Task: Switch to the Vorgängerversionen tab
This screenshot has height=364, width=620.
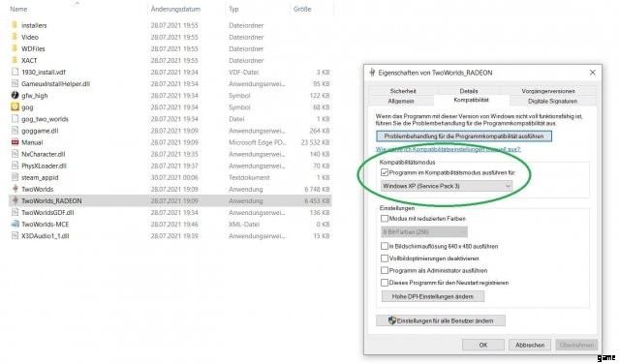Action: (x=548, y=91)
